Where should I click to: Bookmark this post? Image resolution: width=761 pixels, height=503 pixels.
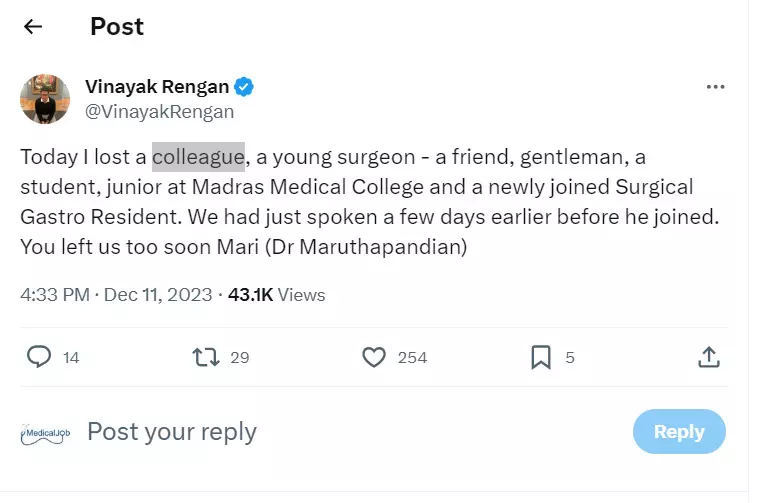(540, 357)
